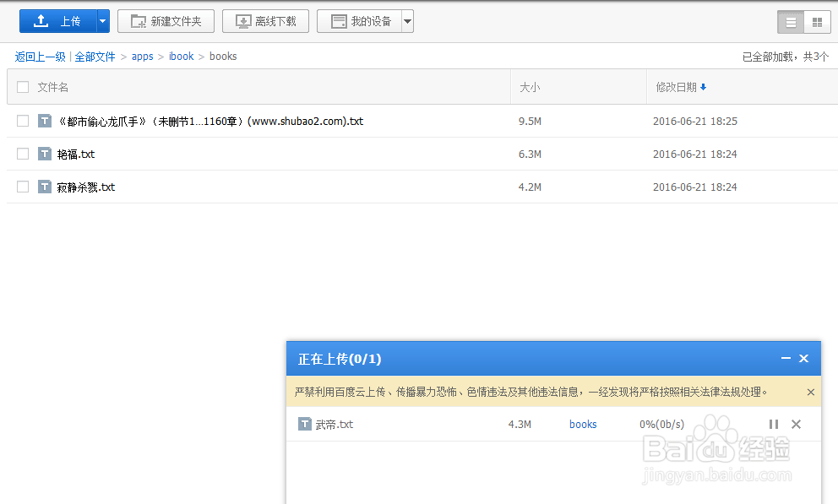
Task: Click the 9.5M size cell
Action: click(530, 122)
